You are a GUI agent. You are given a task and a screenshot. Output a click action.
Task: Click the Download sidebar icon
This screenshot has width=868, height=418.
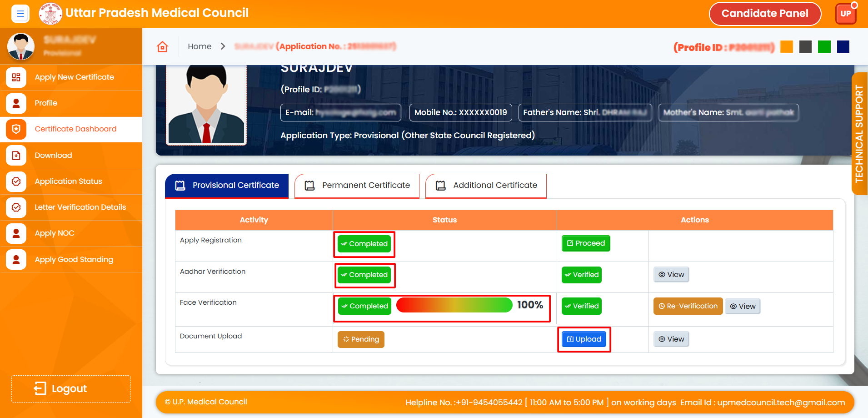pyautogui.click(x=16, y=156)
